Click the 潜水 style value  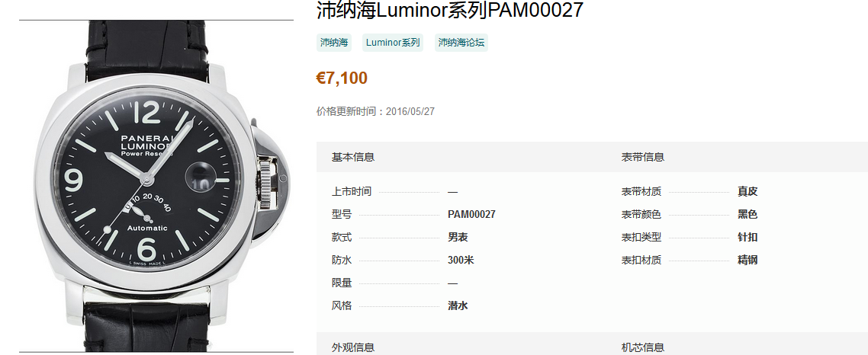click(x=458, y=305)
